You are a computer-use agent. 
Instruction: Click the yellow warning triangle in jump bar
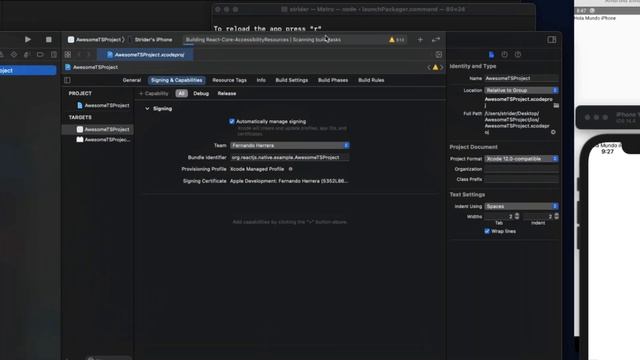tap(435, 67)
